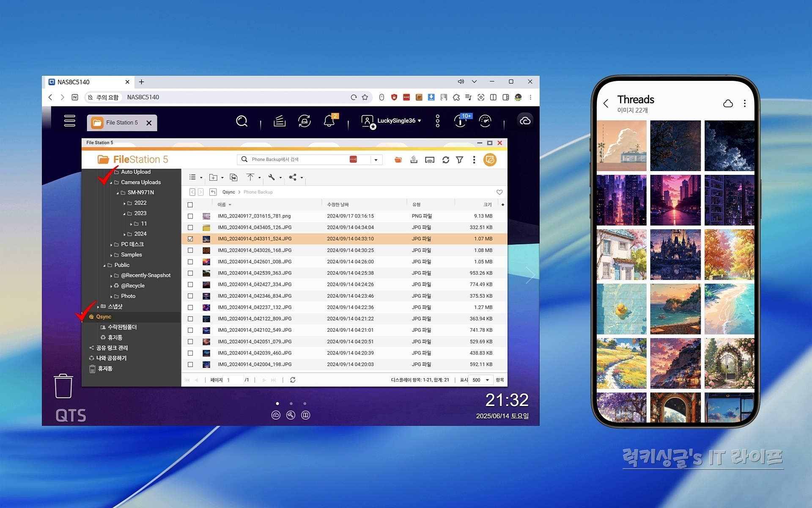The height and width of the screenshot is (508, 812).
Task: Check the box for IMG_20240914_042539_363.JPG
Action: [x=190, y=273]
